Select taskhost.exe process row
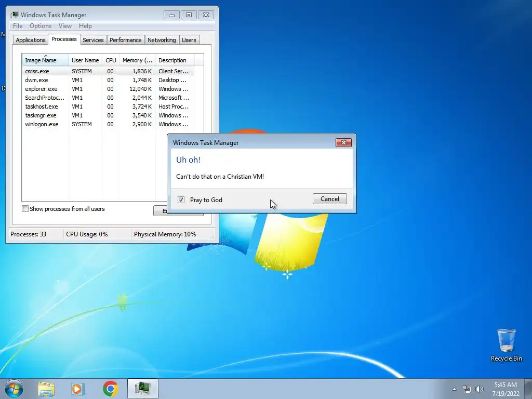532x399 pixels. [108, 107]
